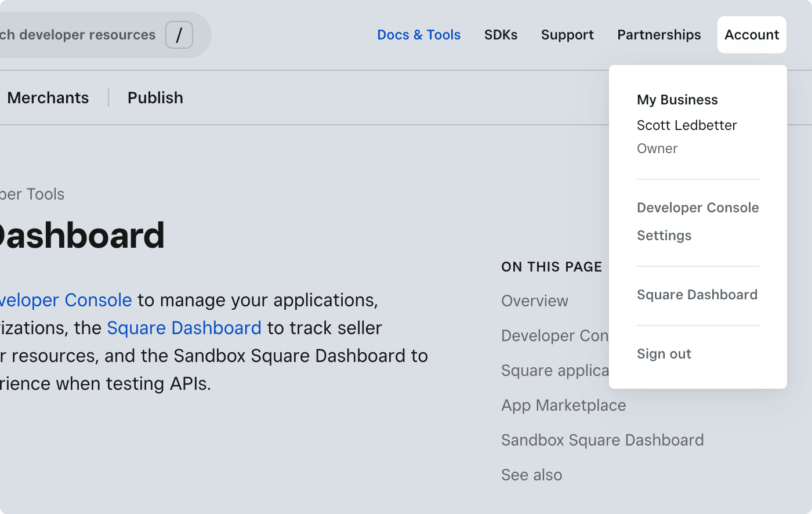This screenshot has width=812, height=514.
Task: Jump to Overview in On This Page
Action: pos(535,301)
